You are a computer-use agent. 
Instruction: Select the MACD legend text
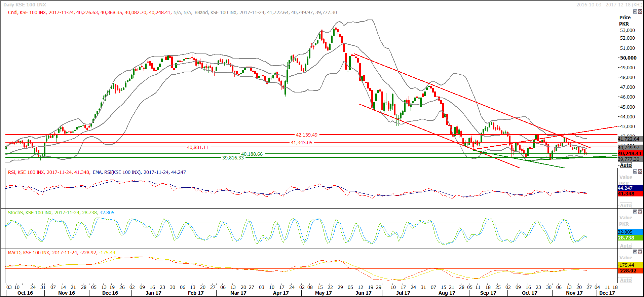pos(14,253)
